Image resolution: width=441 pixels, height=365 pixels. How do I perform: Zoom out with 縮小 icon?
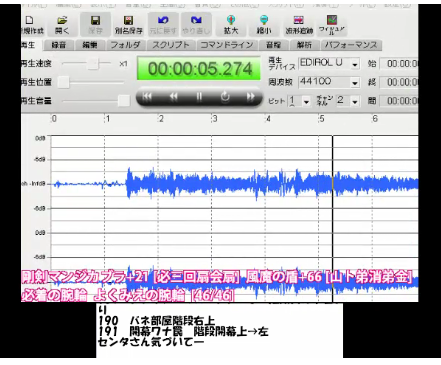click(264, 24)
